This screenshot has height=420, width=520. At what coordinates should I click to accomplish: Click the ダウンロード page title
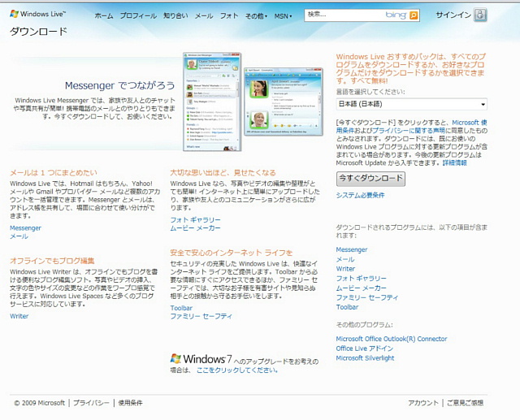tap(38, 32)
